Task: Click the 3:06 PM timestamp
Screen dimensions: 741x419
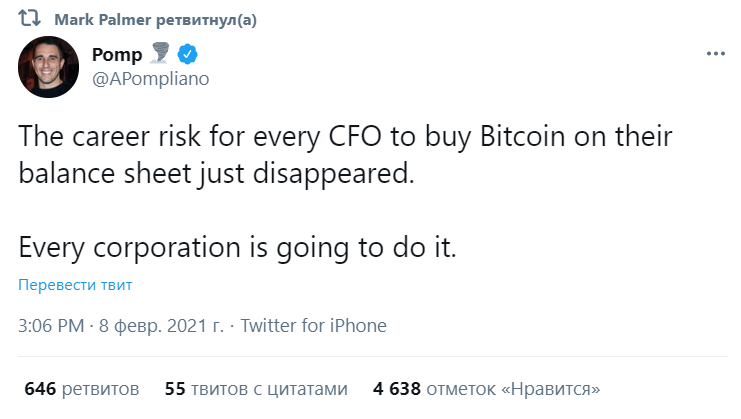Action: click(51, 325)
